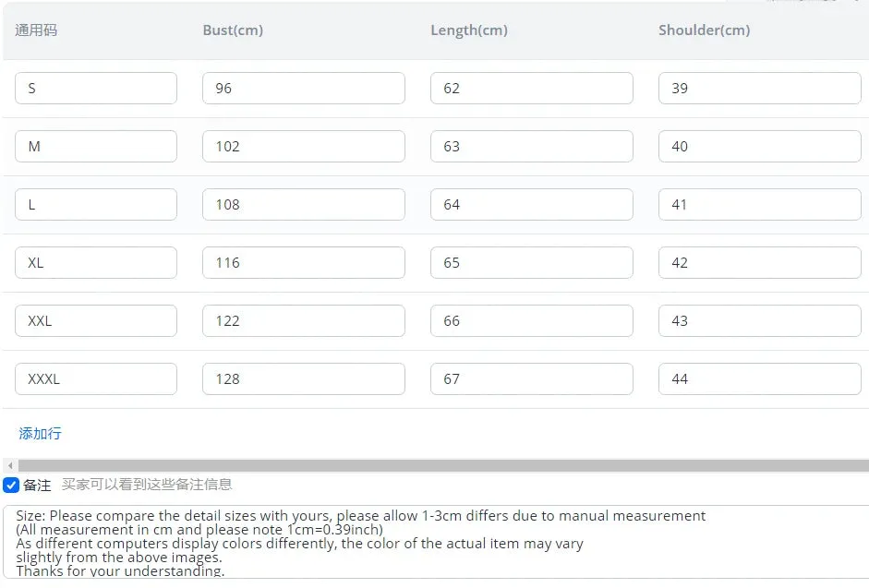Click the Length field with value 62

click(532, 88)
